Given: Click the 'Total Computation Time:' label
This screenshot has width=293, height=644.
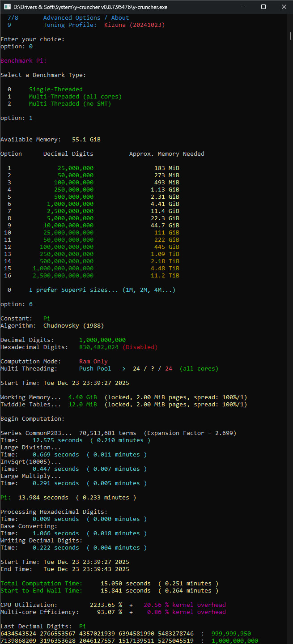Looking at the screenshot, I should click(x=41, y=584).
